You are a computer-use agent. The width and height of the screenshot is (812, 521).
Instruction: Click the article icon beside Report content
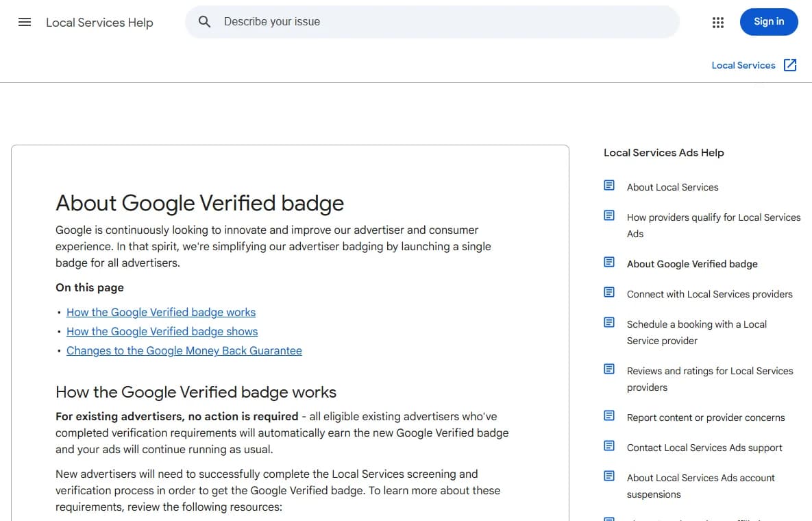coord(609,415)
